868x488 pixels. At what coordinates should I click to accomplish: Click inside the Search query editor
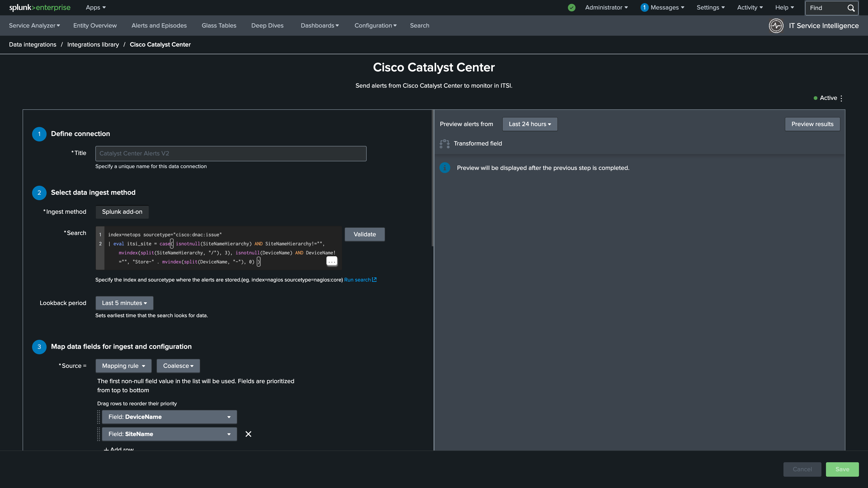click(x=218, y=248)
